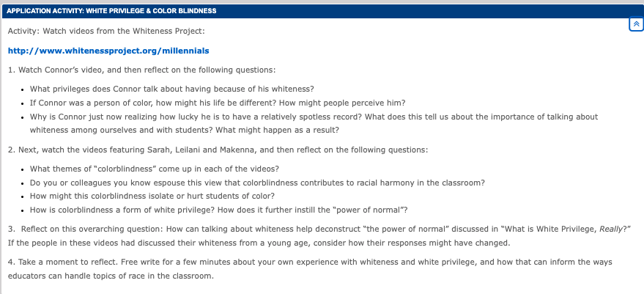Collapse the Application Activity section with the double-chevron icon
Image resolution: width=644 pixels, height=294 pixels.
[635, 24]
